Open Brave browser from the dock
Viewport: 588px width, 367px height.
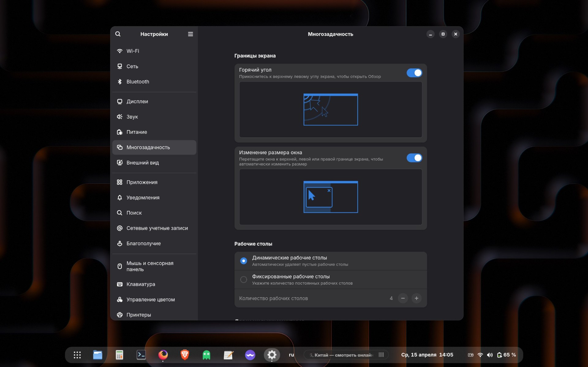[185, 355]
